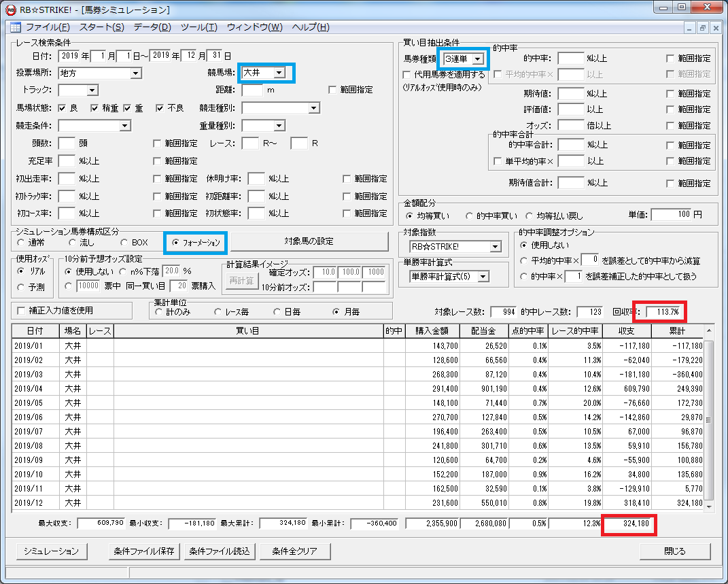This screenshot has width=728, height=584.
Task: Expand the 投票場所 dropdown showing 地方
Action: [135, 73]
